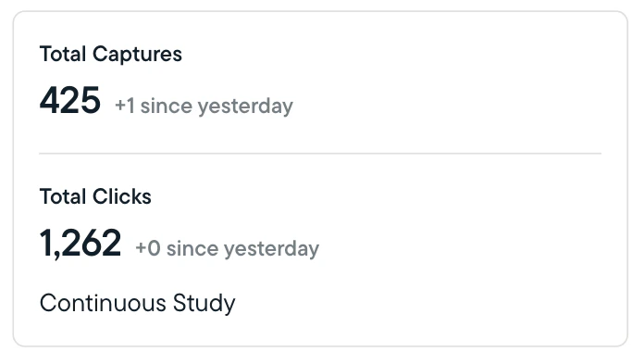Click the word Clicks in the heading
Image resolution: width=644 pixels, height=364 pixels.
pyautogui.click(x=122, y=196)
